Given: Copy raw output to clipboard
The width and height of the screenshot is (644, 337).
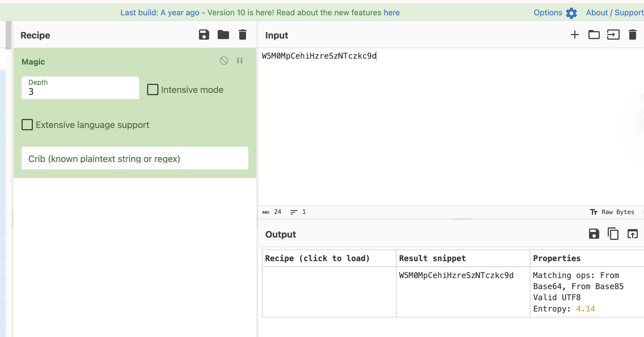Looking at the screenshot, I should tap(613, 234).
